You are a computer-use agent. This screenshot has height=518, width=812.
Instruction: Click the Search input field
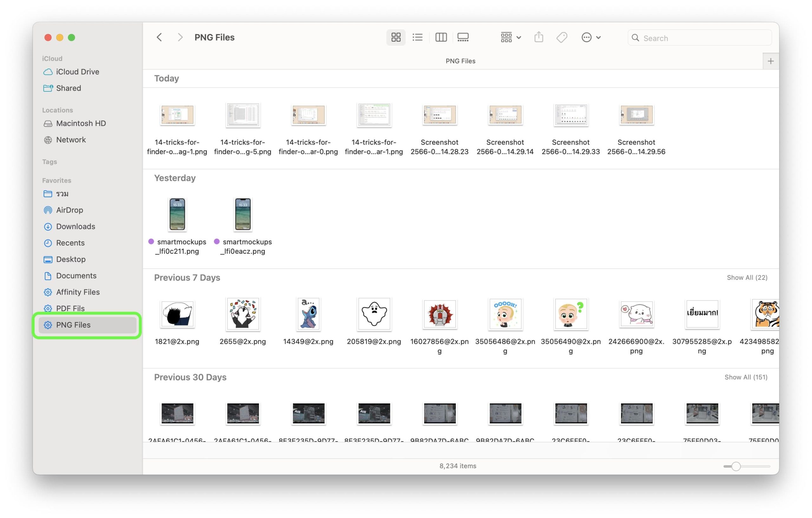coord(705,38)
